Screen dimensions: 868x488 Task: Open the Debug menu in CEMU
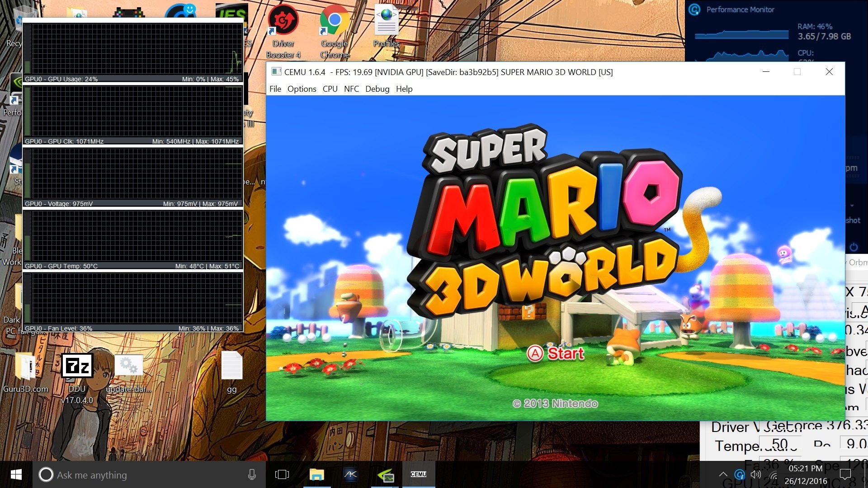(377, 89)
